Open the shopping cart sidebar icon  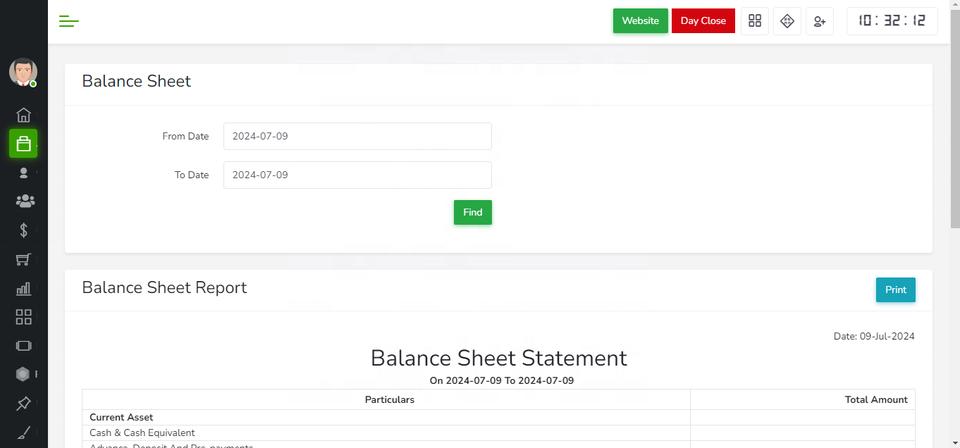tap(24, 259)
